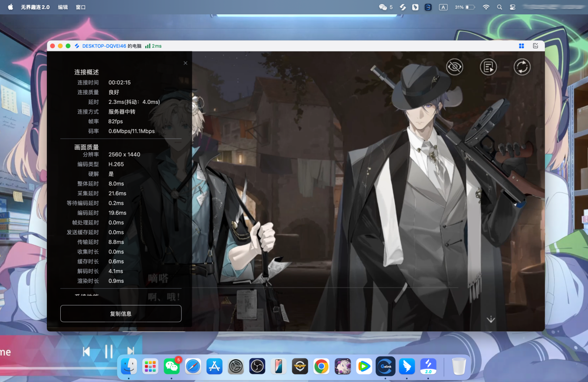
Task: Close the connection info panel with X
Action: tap(185, 63)
